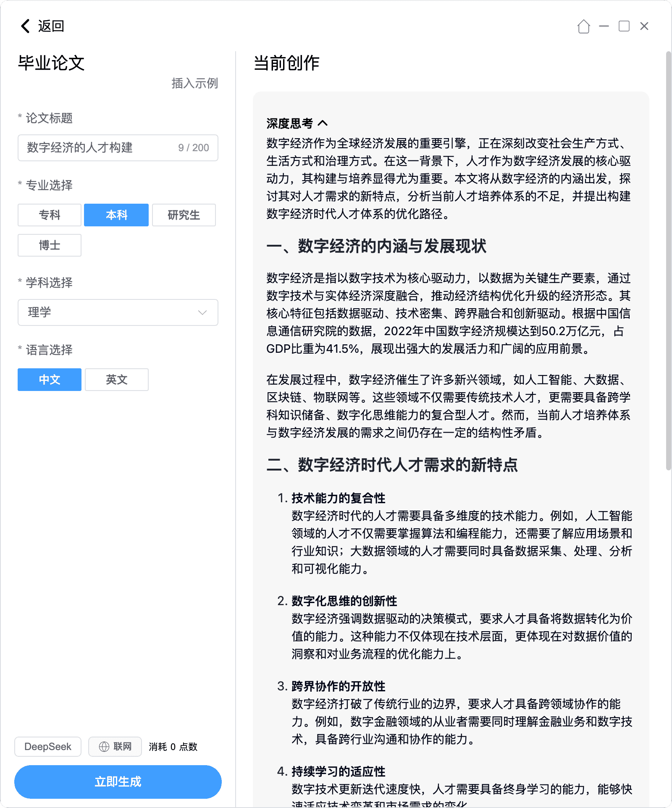Viewport: 672px width, 808px height.
Task: Expand discipline list via dropdown arrow
Action: pos(202,312)
